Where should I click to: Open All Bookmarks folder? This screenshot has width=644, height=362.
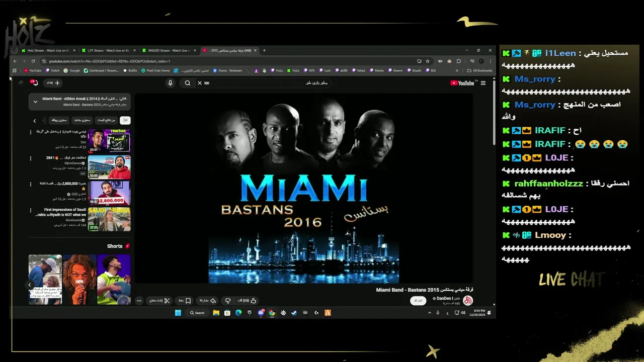coord(479,70)
